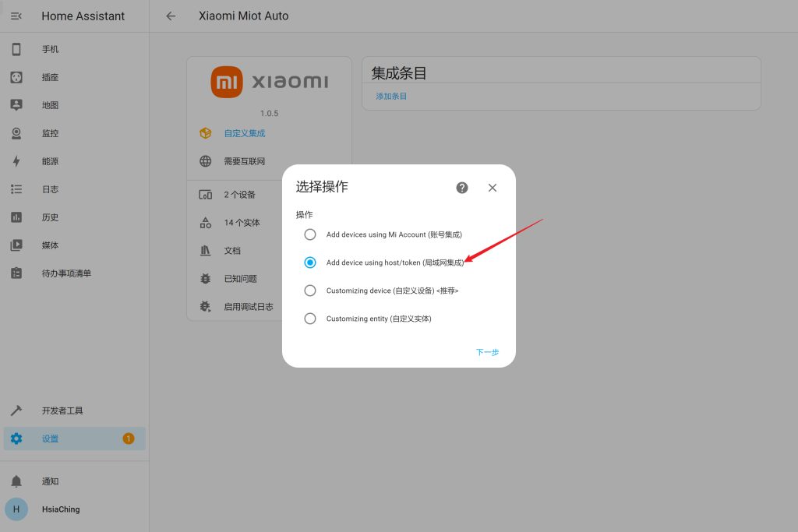The width and height of the screenshot is (798, 532).
Task: Open the 手机 phone dashboard icon
Action: click(16, 49)
